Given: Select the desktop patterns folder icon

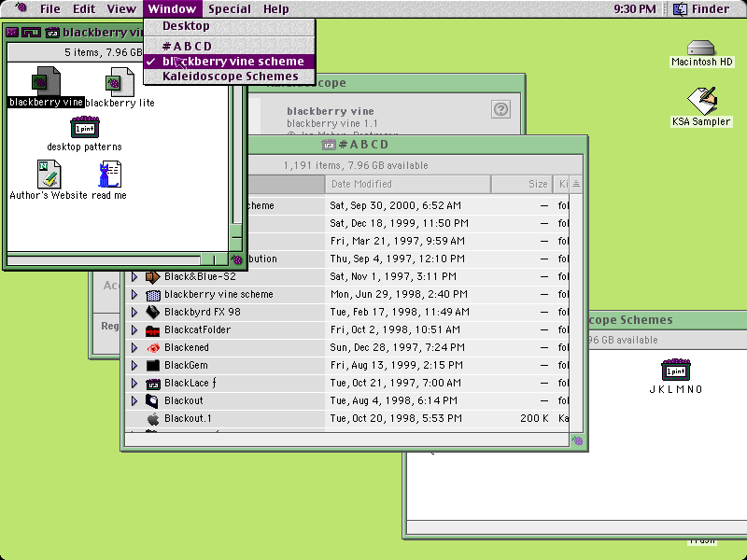Looking at the screenshot, I should [84, 127].
